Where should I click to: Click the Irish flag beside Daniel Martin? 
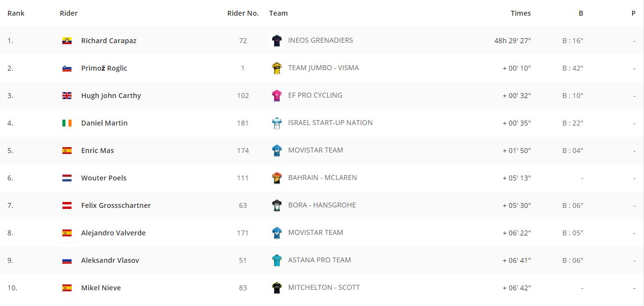tap(67, 123)
